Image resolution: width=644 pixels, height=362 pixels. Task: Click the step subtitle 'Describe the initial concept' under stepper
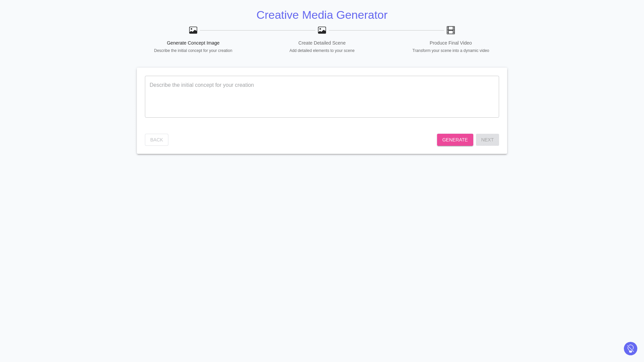pyautogui.click(x=193, y=51)
